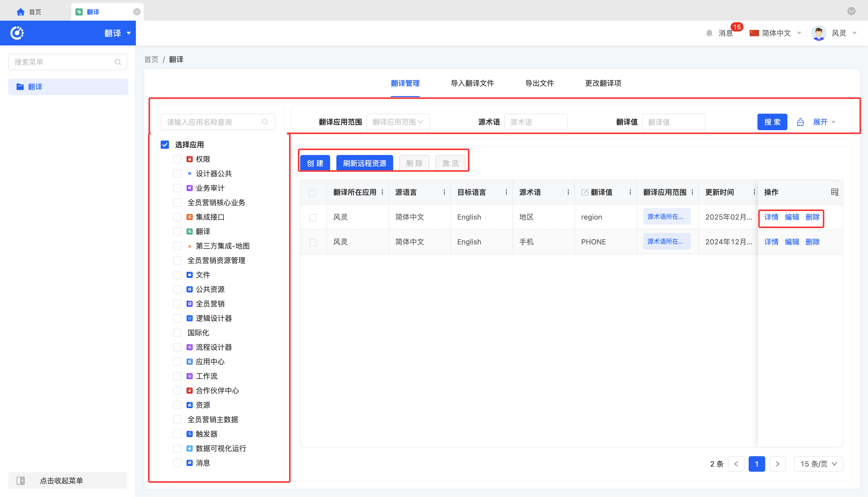The image size is (868, 497).
Task: Click the home icon in tab bar
Action: [20, 12]
